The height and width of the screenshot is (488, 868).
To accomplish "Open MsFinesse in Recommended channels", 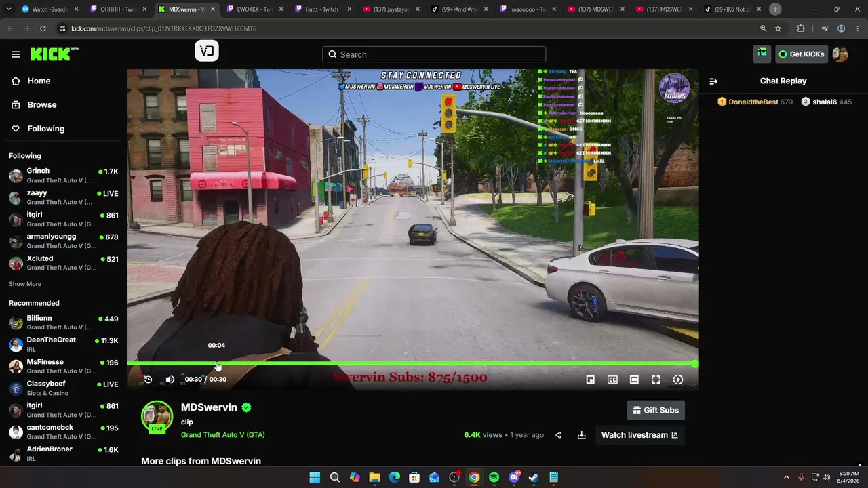I will (x=64, y=366).
